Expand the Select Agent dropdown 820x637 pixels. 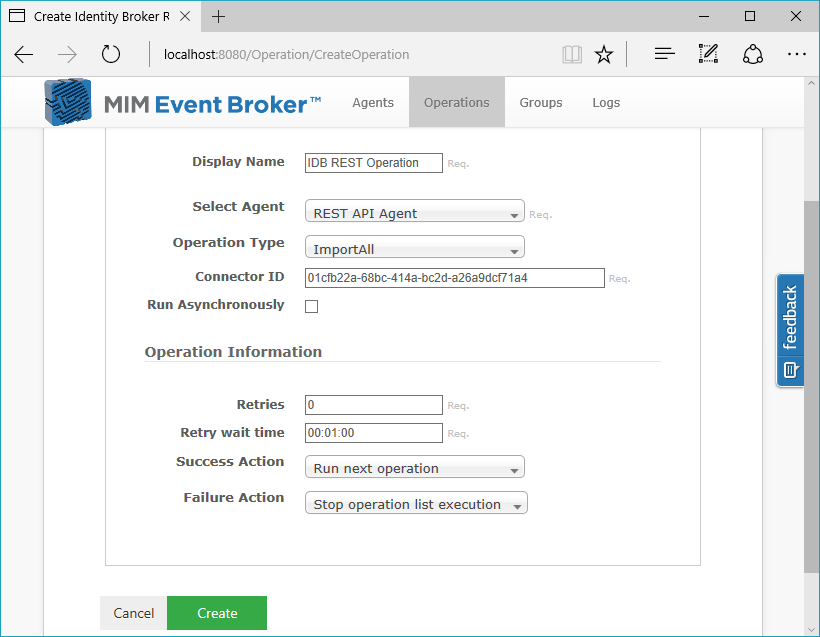415,211
